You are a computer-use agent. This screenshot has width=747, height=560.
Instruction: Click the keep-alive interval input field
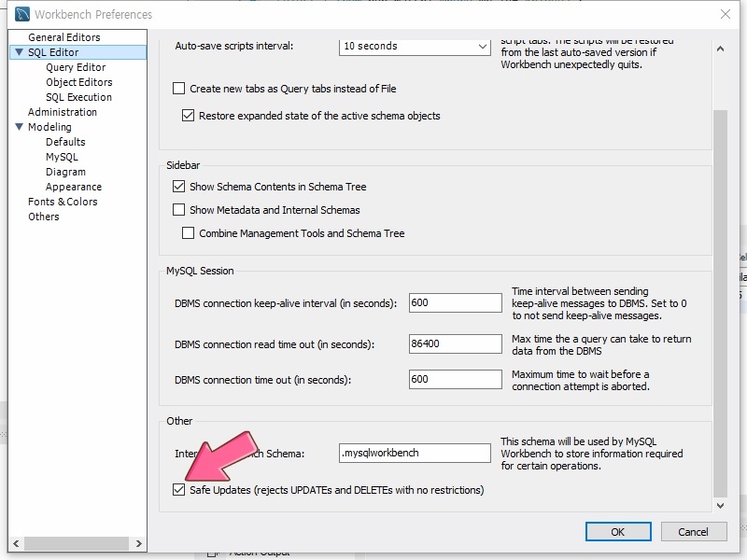click(x=455, y=302)
